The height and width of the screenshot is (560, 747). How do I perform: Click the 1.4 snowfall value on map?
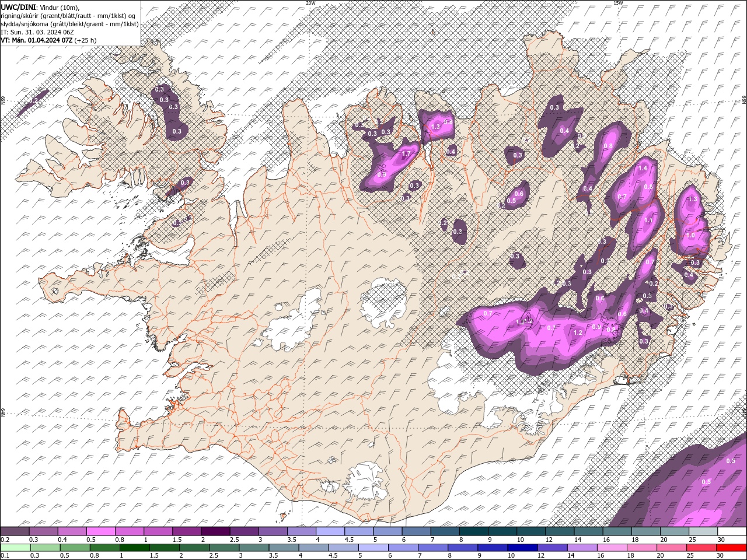pyautogui.click(x=643, y=168)
